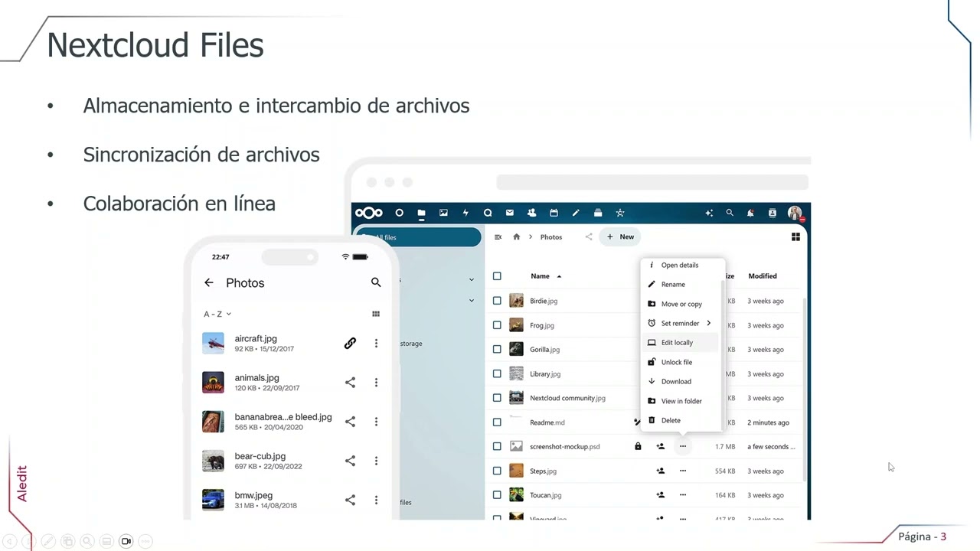Tap the search magnifier in phone Photos header
Viewport: 980px width, 551px height.
(x=376, y=282)
